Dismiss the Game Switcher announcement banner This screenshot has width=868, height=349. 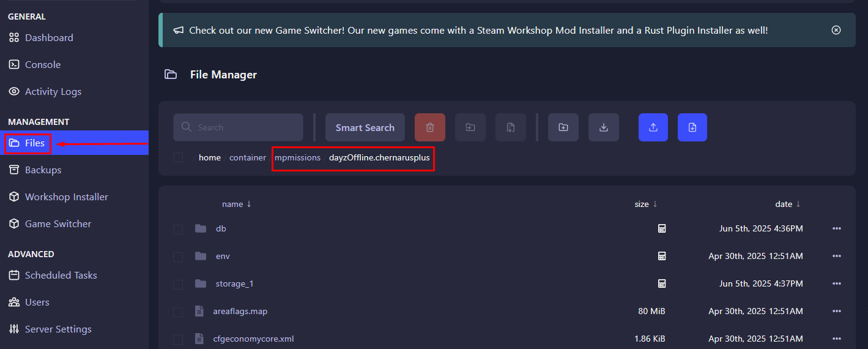pos(836,30)
